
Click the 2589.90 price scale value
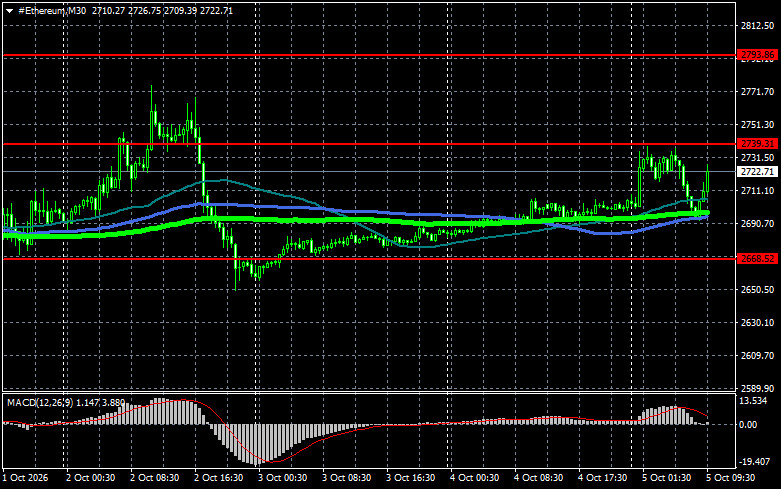coord(758,388)
